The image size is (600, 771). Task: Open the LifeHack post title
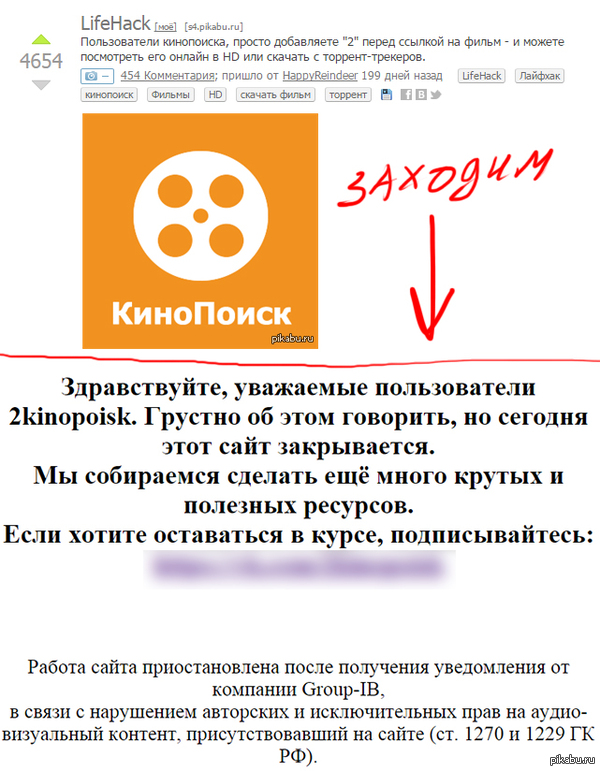tap(116, 23)
